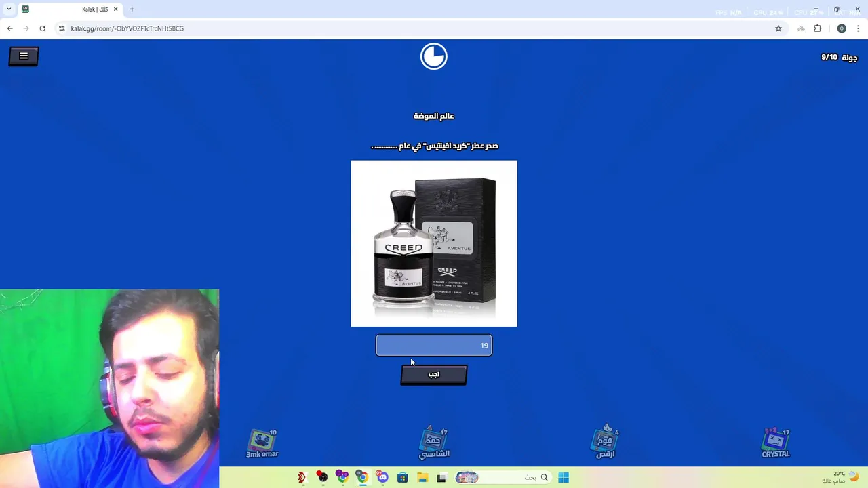Click the category title عالم الموضة

[434, 116]
